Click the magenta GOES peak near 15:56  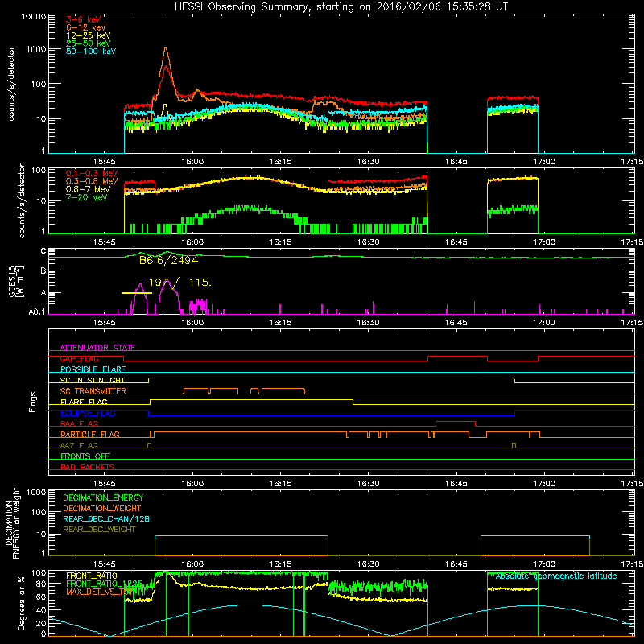tap(167, 281)
